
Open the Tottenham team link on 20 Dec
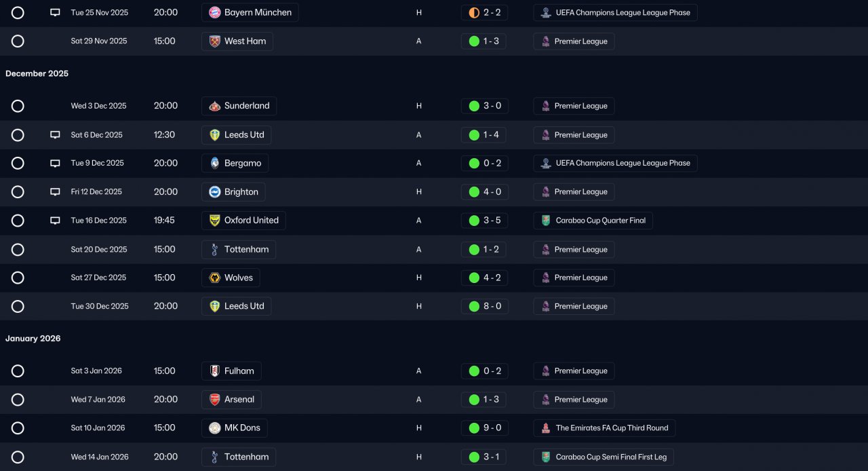coord(239,249)
